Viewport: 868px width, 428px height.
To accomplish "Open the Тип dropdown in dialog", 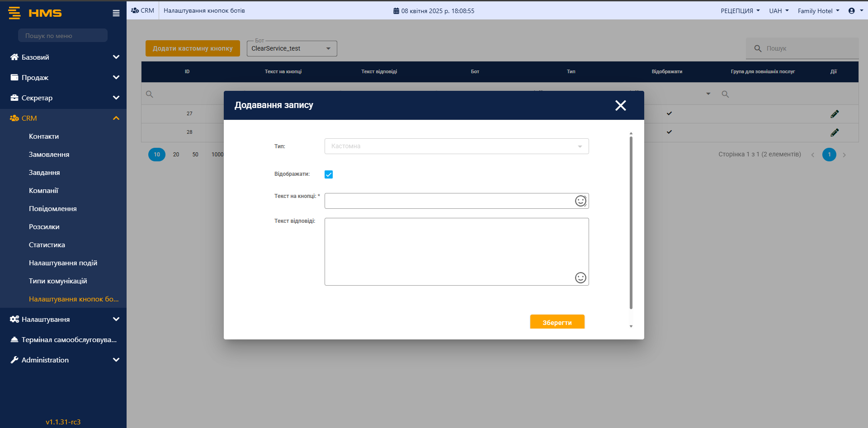I will pyautogui.click(x=457, y=146).
